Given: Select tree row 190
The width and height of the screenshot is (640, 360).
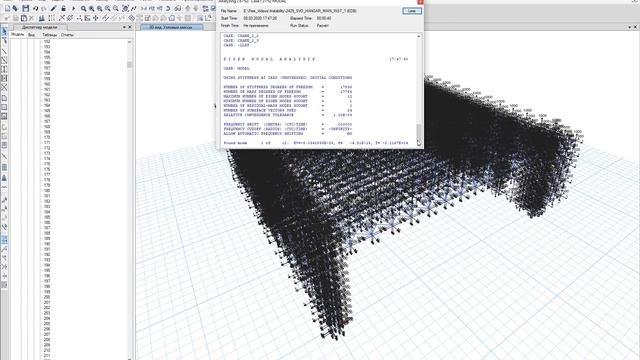Looking at the screenshot, I should tap(47, 244).
